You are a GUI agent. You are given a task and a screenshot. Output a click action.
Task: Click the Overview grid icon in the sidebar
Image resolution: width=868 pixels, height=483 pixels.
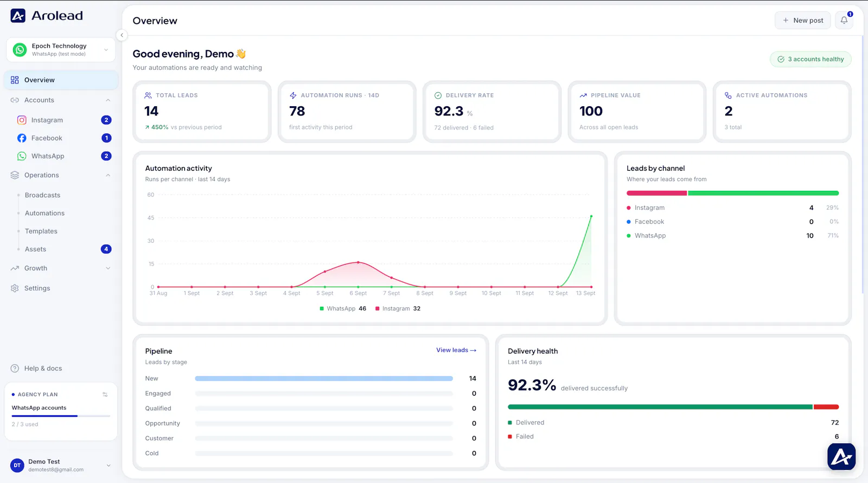(15, 80)
